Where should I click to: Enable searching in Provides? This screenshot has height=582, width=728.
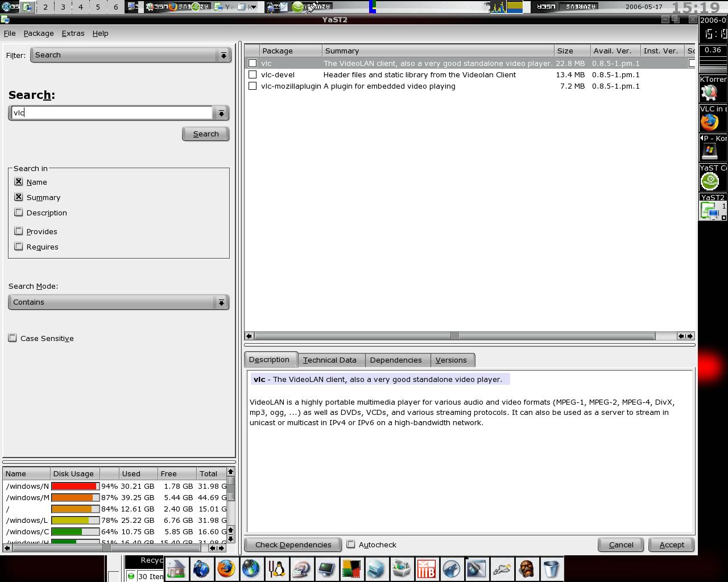coord(19,231)
